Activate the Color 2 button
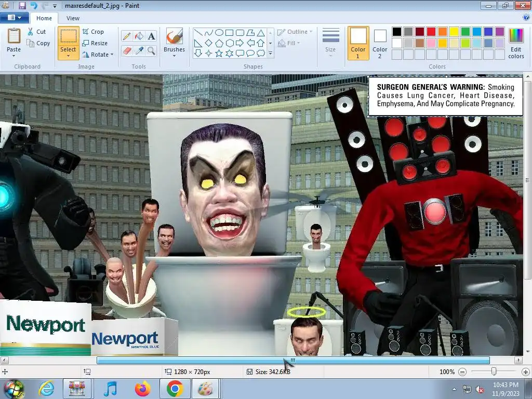Viewport: 532px width, 399px height. 380,44
